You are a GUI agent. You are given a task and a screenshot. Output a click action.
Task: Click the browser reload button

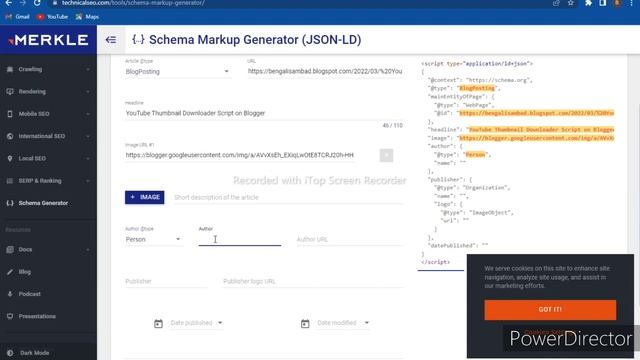tap(37, 3)
